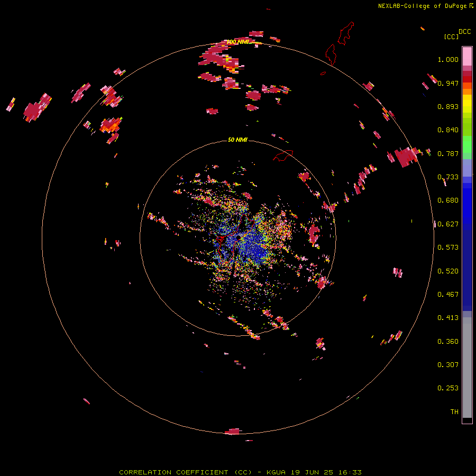Select the 0.947 scale value
The image size is (476, 476).
click(448, 83)
